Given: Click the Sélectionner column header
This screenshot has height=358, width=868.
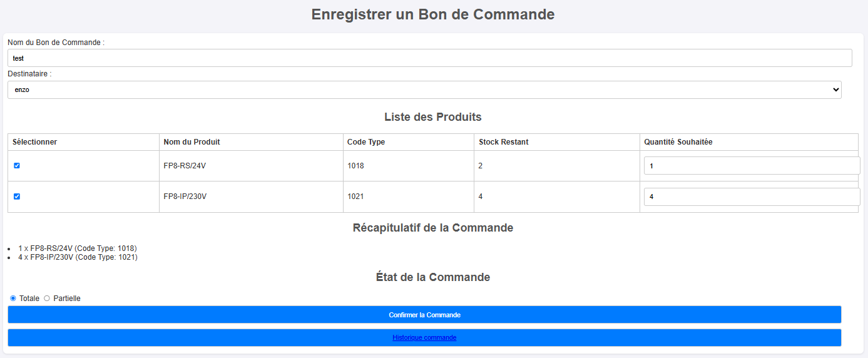Looking at the screenshot, I should click(35, 142).
